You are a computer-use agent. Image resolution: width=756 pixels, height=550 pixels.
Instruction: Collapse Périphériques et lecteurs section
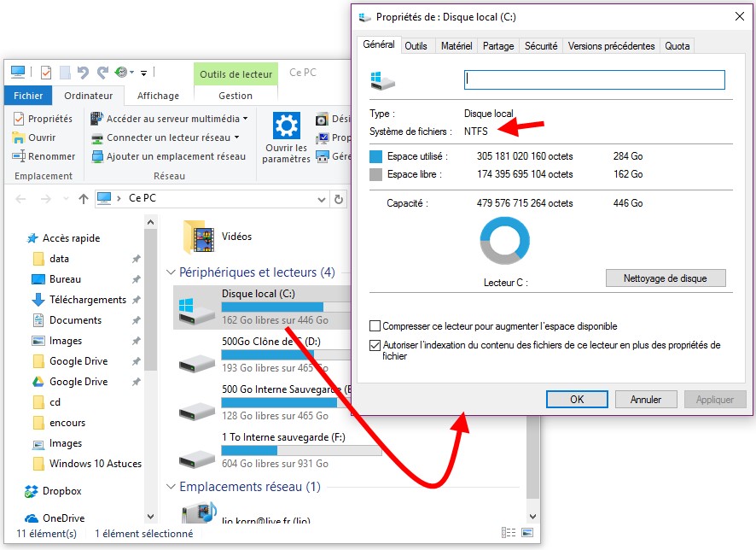(171, 272)
